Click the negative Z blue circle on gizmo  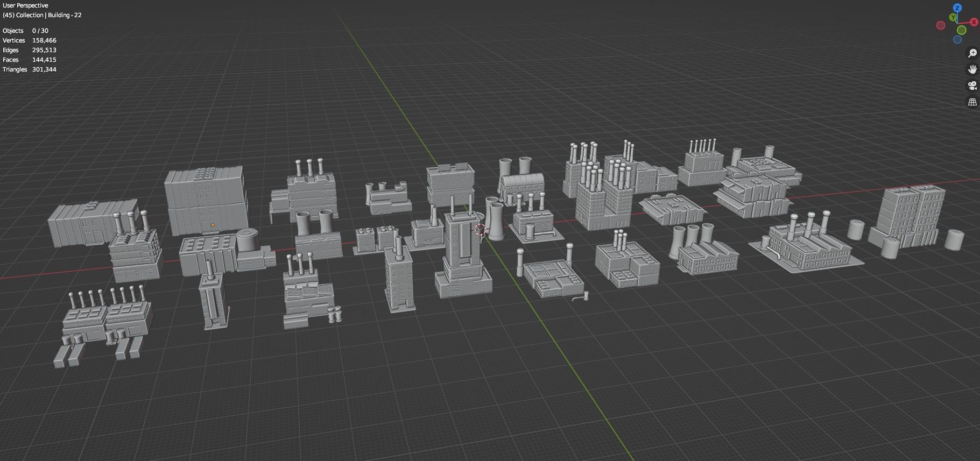click(957, 39)
